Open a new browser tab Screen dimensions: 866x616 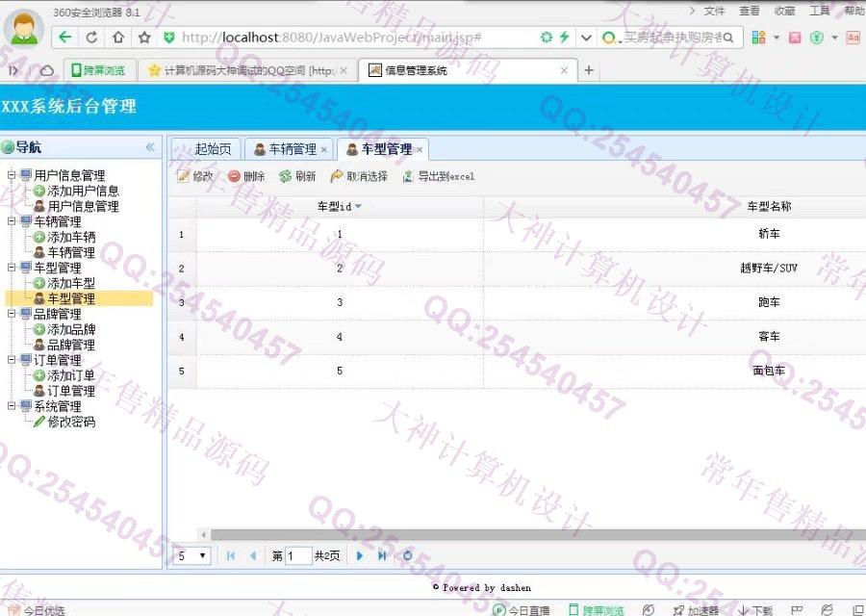coord(589,70)
